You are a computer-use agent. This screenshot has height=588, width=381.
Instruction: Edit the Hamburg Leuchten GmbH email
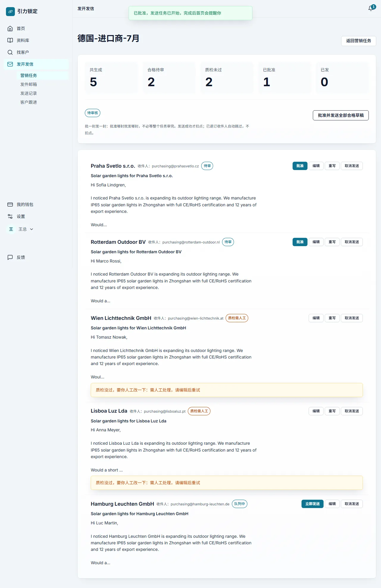(332, 504)
